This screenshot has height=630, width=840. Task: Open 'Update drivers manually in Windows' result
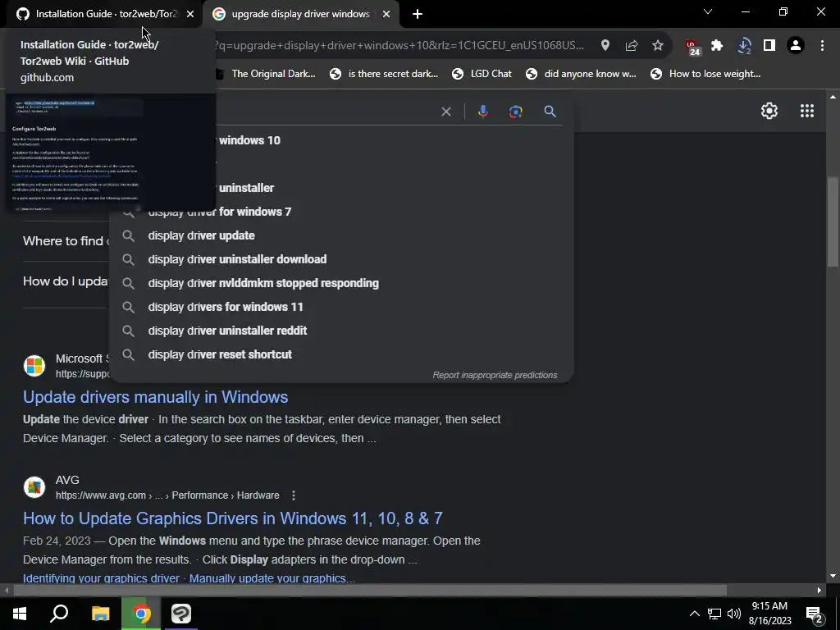click(x=155, y=397)
